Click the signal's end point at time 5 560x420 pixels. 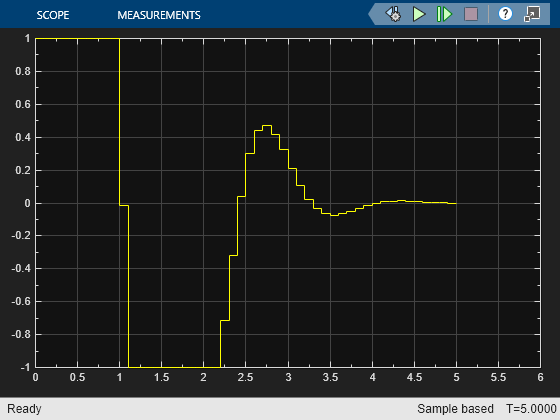click(x=456, y=203)
